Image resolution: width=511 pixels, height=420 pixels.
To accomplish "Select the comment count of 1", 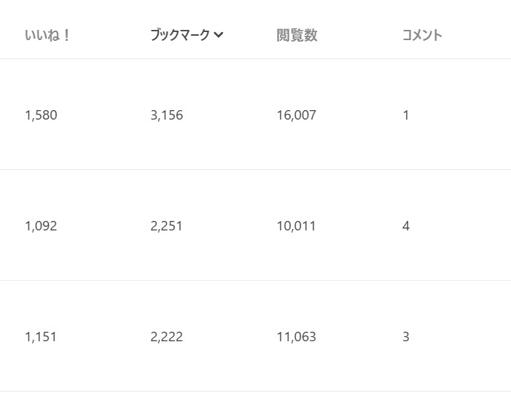I will click(x=406, y=115).
